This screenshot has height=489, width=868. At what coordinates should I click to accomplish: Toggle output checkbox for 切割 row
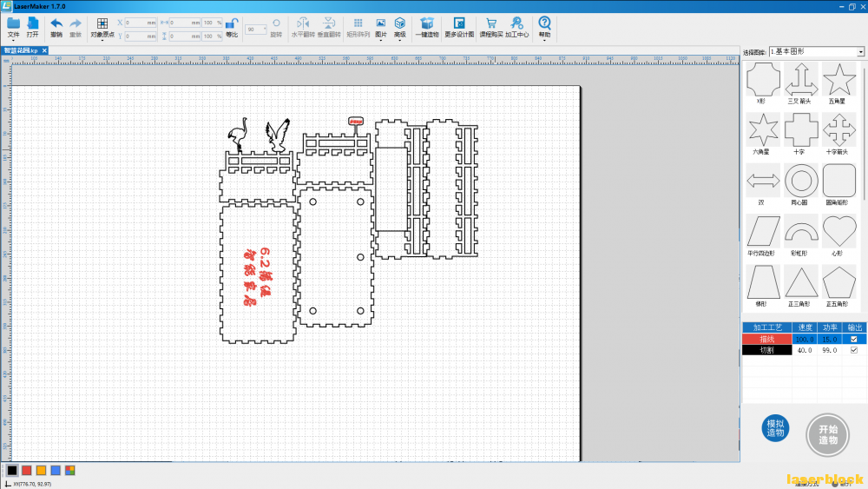pyautogui.click(x=853, y=350)
